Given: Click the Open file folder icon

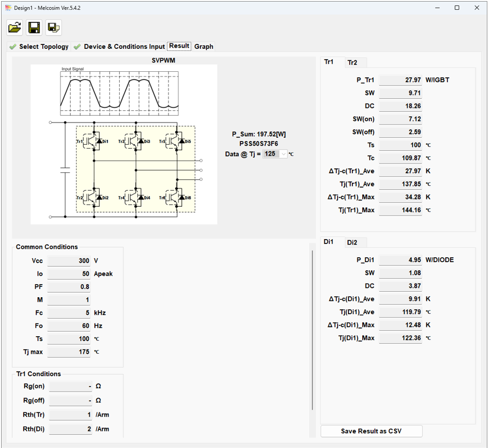Looking at the screenshot, I should tap(15, 27).
